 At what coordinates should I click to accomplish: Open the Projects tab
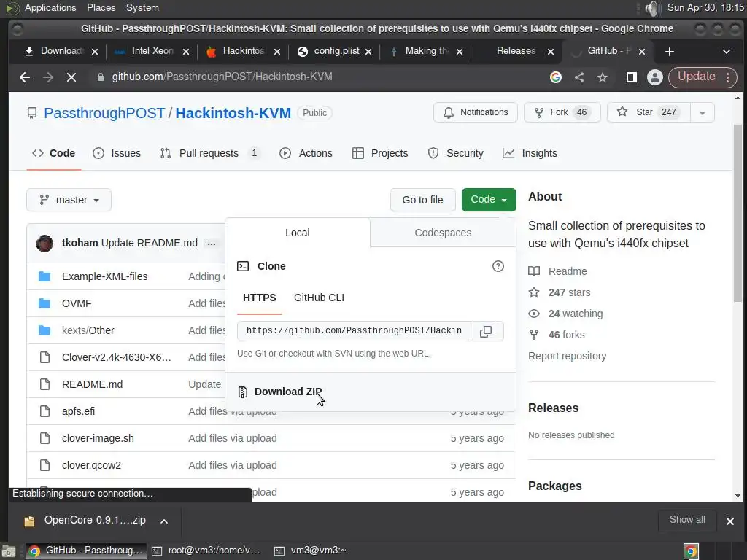[380, 153]
